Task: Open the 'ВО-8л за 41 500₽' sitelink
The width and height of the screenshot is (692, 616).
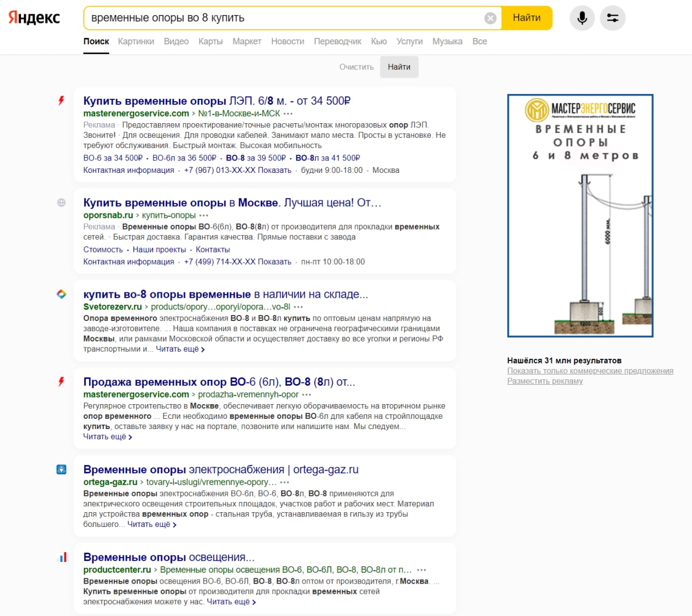Action: (x=328, y=158)
